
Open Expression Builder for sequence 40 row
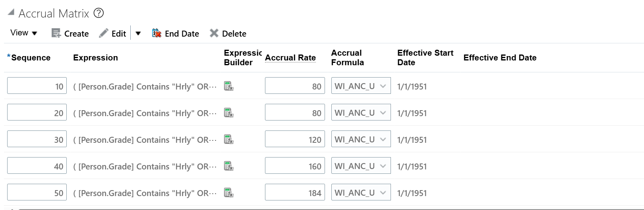[229, 166]
